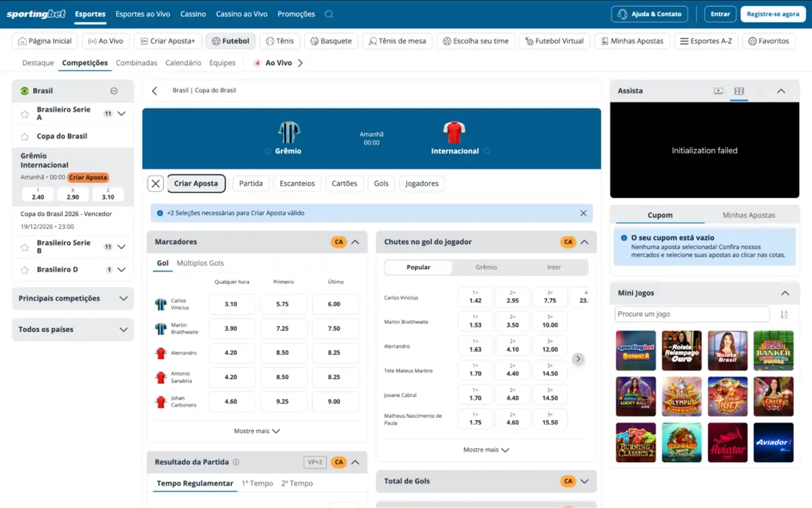Click the Entrar login button

[721, 14]
